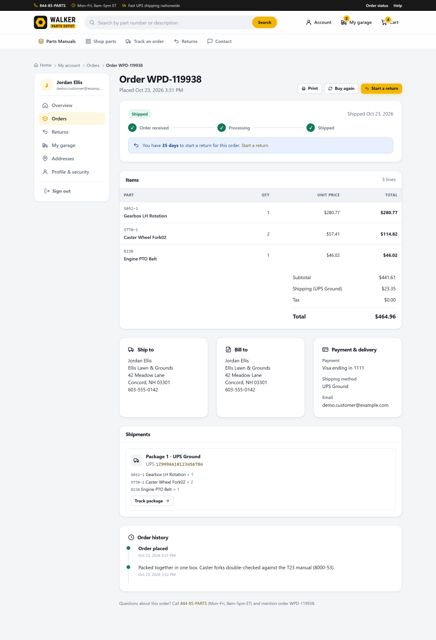
Task: Open Returns in top navigation
Action: click(x=186, y=41)
